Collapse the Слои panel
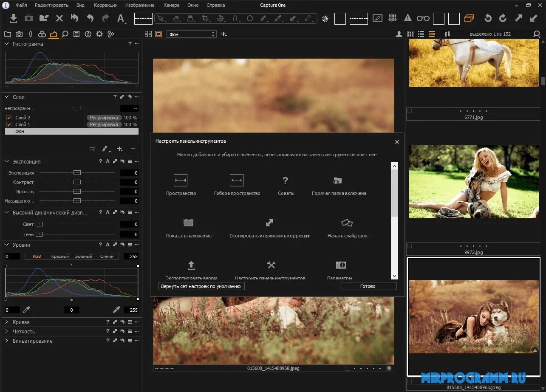The image size is (546, 392). [x=7, y=97]
